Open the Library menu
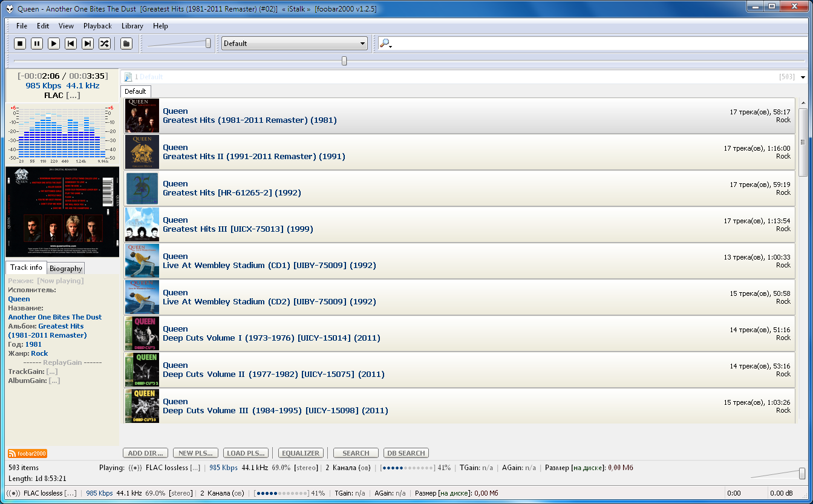 [x=132, y=26]
